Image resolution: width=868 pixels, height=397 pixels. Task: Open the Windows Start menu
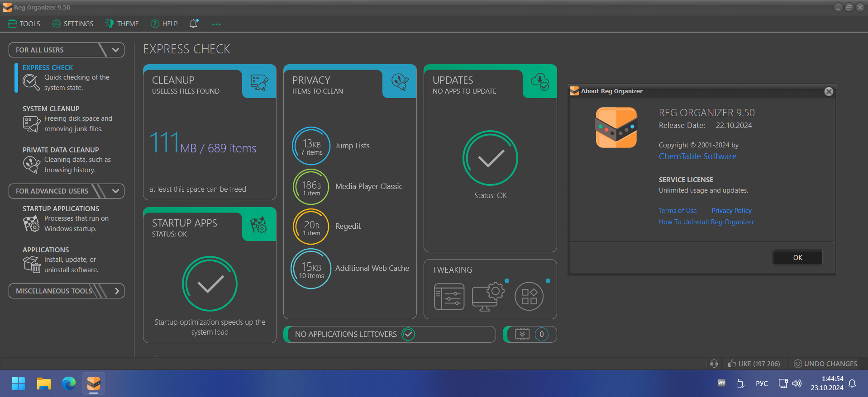18,384
